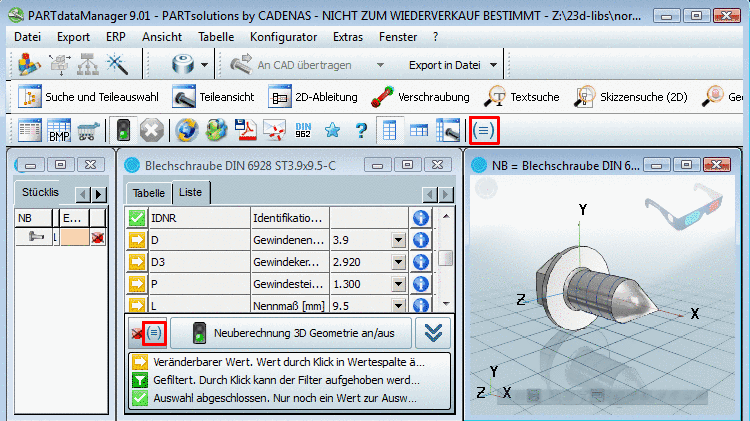Image resolution: width=750 pixels, height=421 pixels.
Task: Expand the double chevron below the variable list
Action: [433, 333]
